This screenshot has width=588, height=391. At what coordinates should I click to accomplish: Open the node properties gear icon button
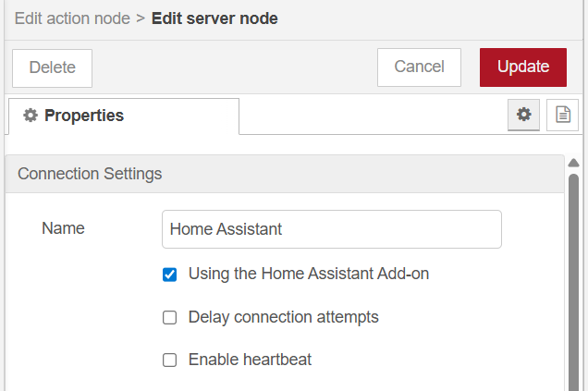[524, 115]
